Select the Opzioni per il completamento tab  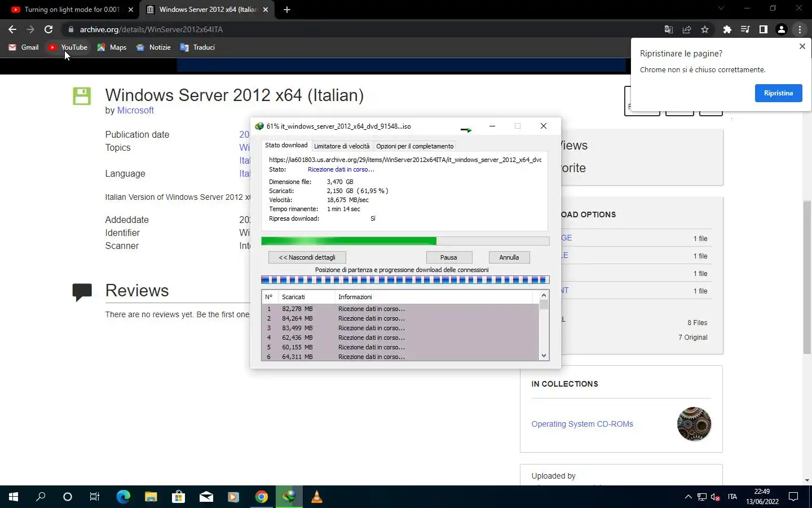(x=414, y=146)
